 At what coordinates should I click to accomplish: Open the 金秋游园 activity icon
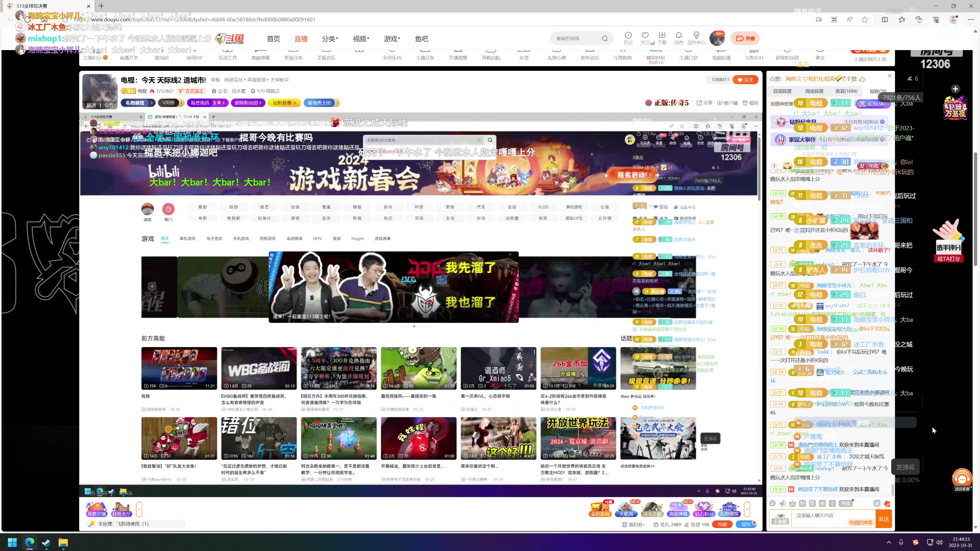(600, 509)
